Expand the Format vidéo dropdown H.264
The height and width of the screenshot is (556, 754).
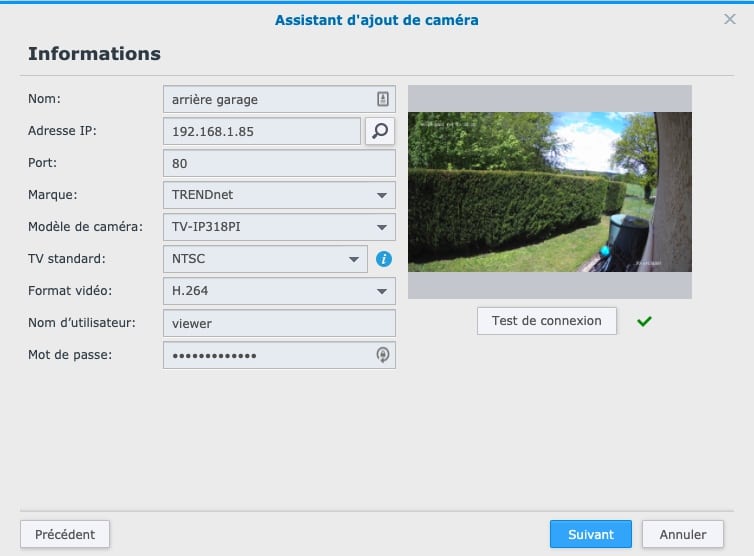tap(279, 291)
